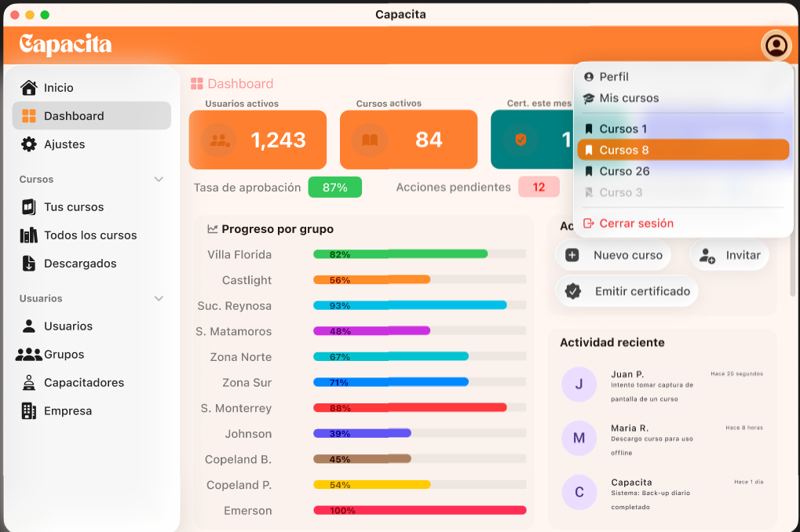This screenshot has height=532, width=800.
Task: Open Empresa using the building icon
Action: click(29, 410)
